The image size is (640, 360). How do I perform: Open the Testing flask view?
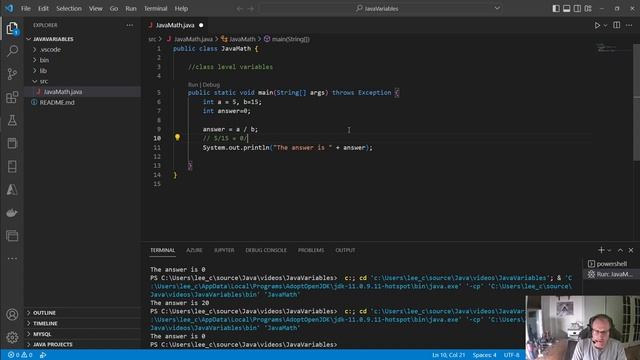pos(12,120)
